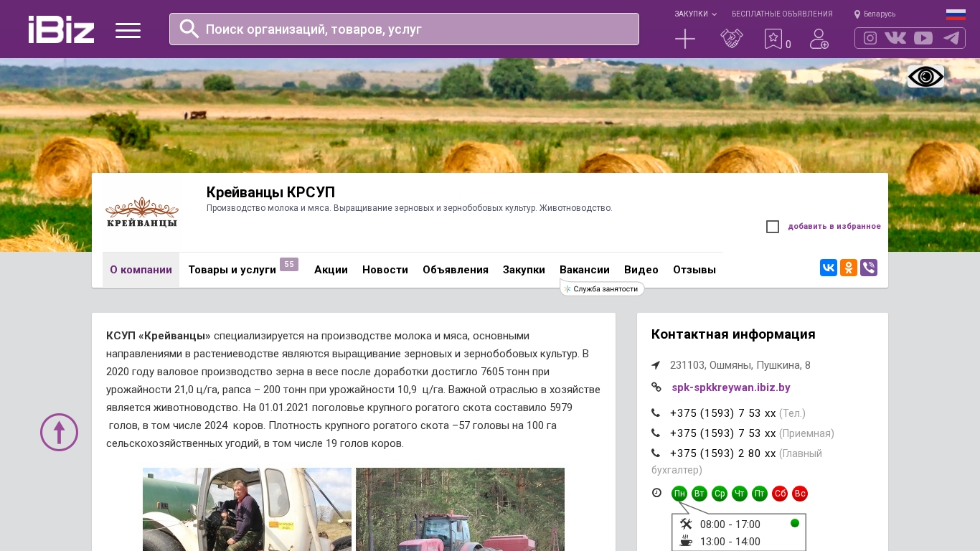Screen dimensions: 980x551
Task: Open the iBiz home logo
Action: click(61, 29)
